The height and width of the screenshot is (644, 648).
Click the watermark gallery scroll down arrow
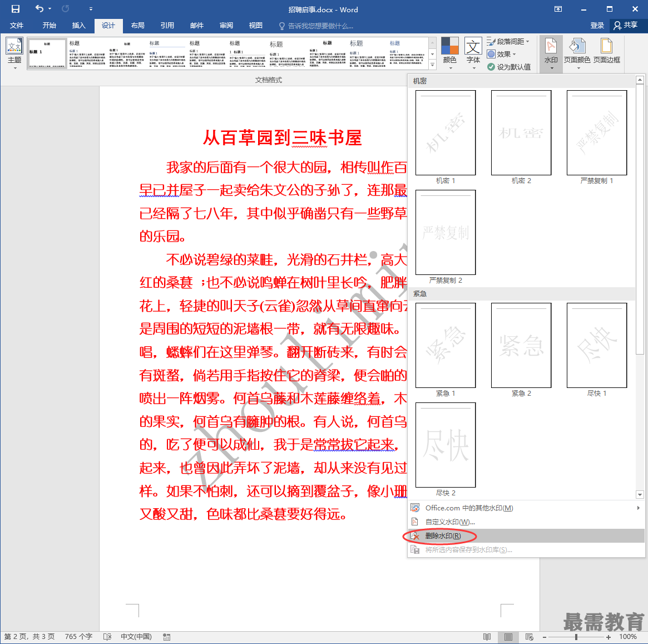coord(639,494)
